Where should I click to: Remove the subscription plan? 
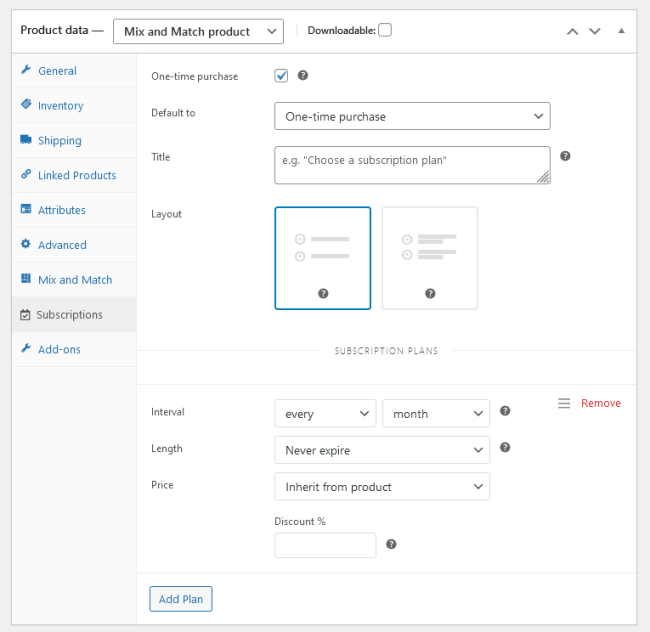coord(601,403)
